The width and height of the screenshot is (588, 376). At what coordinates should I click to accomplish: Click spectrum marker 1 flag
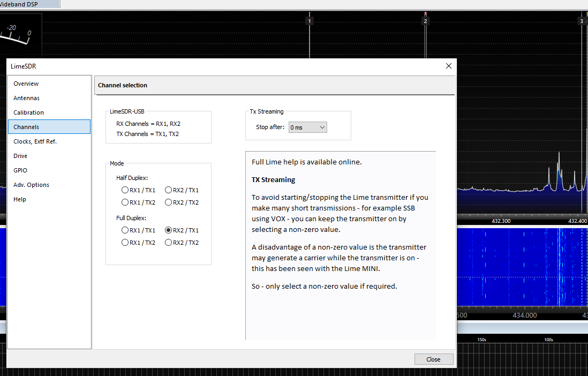pyautogui.click(x=309, y=21)
